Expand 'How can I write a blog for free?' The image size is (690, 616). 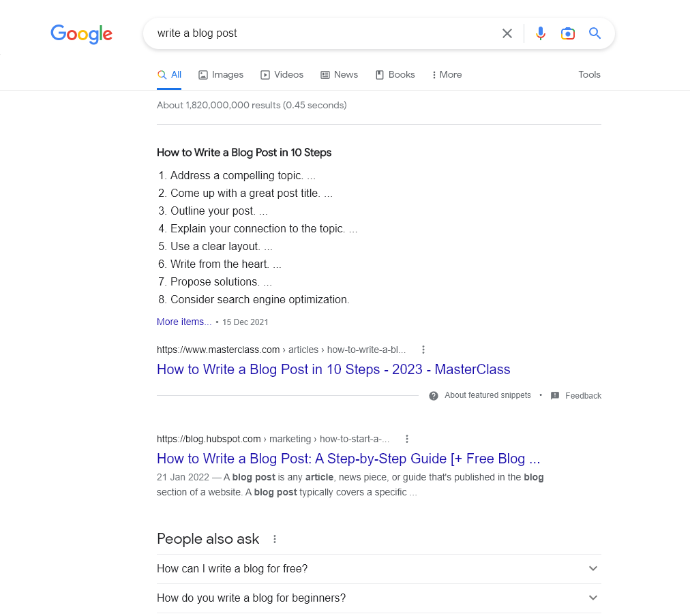(x=592, y=568)
